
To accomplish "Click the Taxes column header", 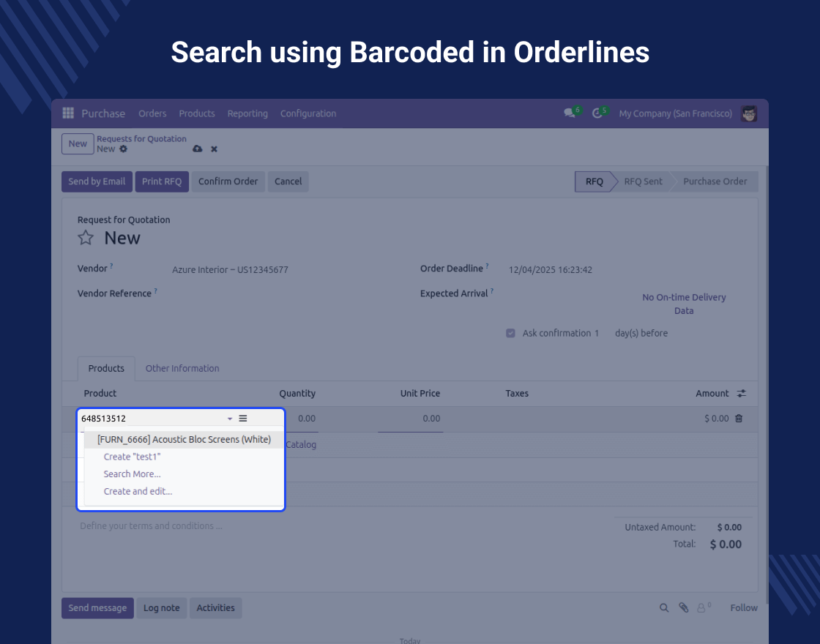I will coord(517,393).
